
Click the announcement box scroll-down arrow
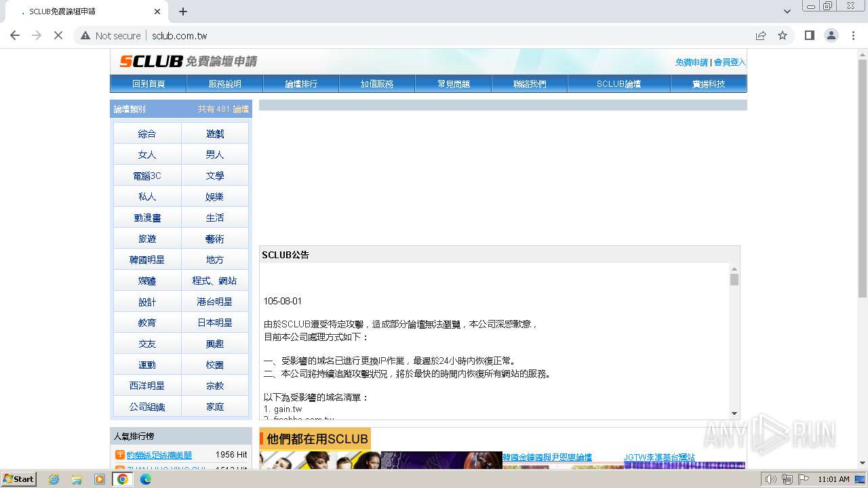pyautogui.click(x=734, y=413)
